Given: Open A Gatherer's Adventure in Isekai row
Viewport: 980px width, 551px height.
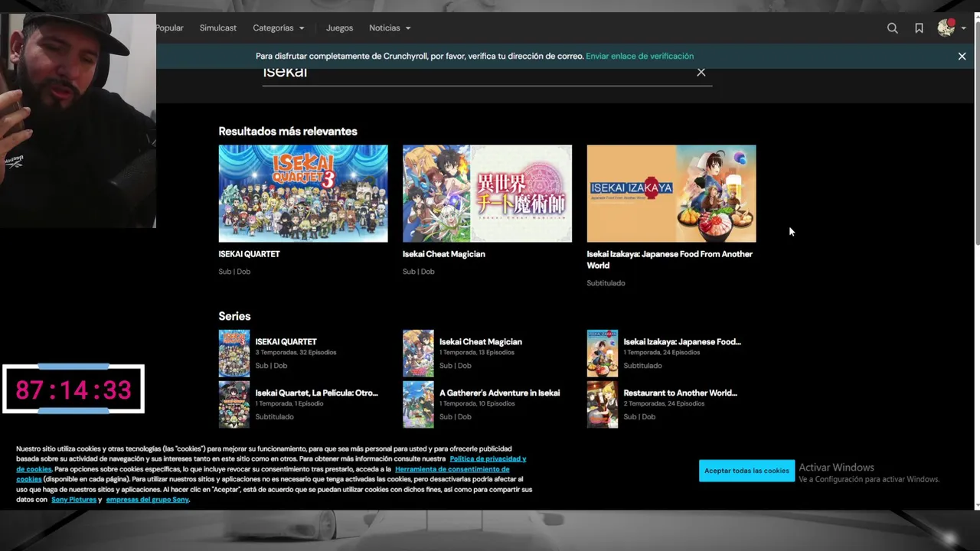Looking at the screenshot, I should 499,393.
